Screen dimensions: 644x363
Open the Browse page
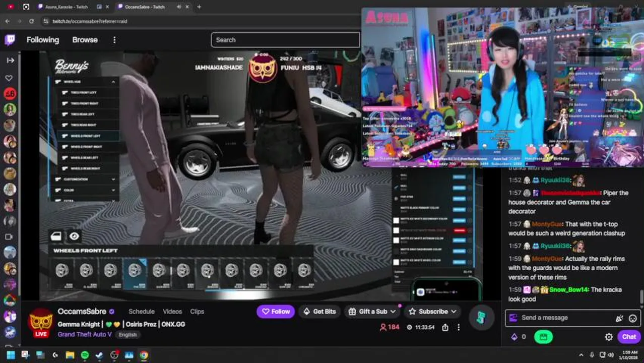85,40
